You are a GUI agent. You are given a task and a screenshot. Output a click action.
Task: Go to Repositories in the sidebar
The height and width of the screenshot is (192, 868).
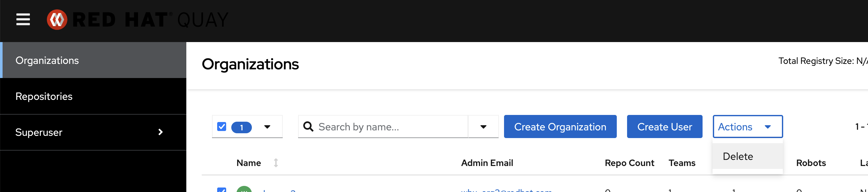tap(44, 96)
